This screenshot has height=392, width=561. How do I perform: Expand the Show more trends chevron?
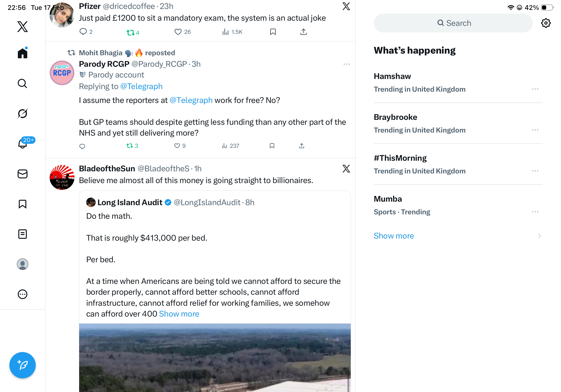[x=539, y=236]
